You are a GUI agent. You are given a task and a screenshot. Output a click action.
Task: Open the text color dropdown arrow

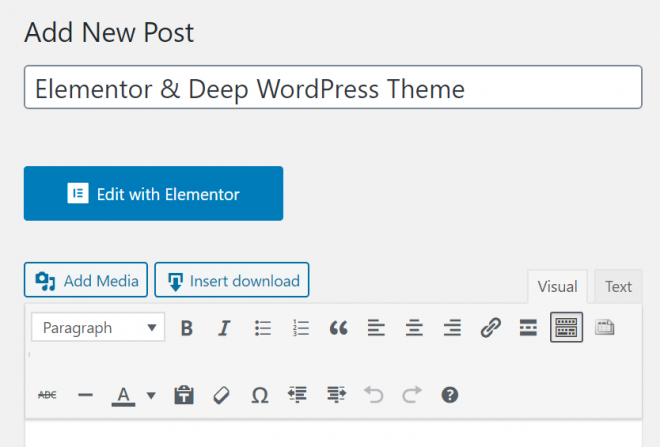click(x=151, y=395)
